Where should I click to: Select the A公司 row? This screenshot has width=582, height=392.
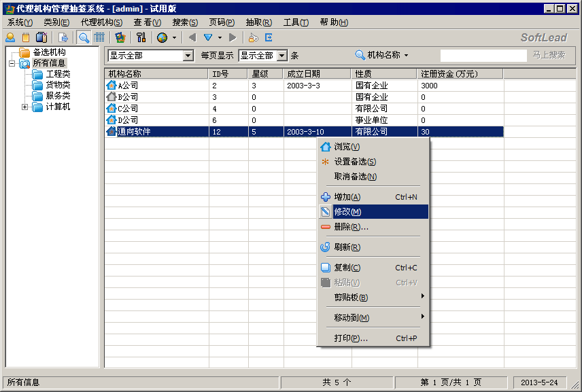pyautogui.click(x=305, y=86)
